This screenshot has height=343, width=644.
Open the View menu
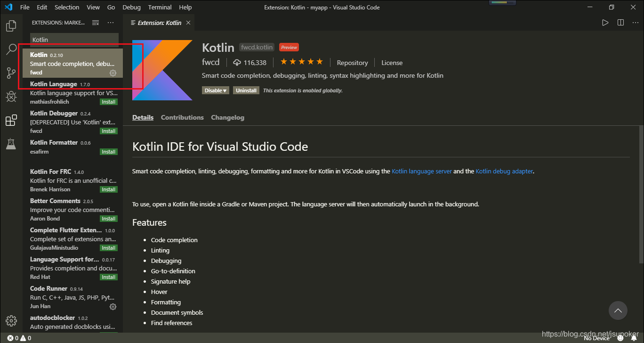click(x=93, y=7)
